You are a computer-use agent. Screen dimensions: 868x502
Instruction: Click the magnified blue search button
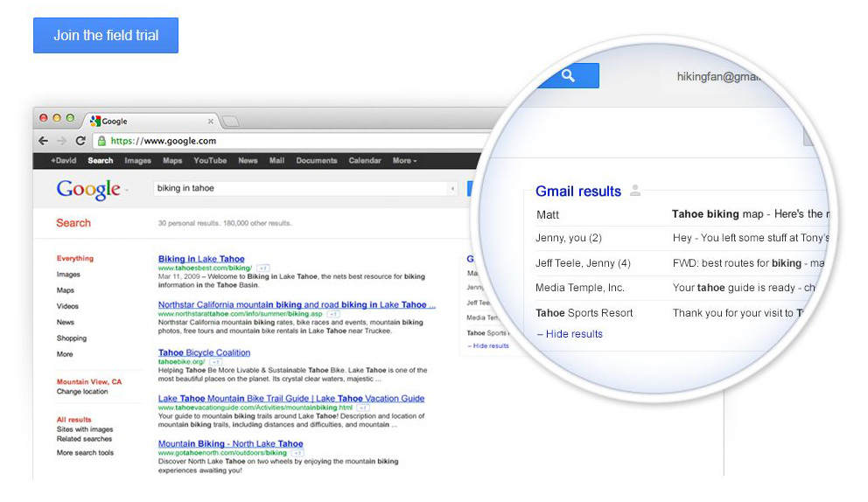coord(568,75)
